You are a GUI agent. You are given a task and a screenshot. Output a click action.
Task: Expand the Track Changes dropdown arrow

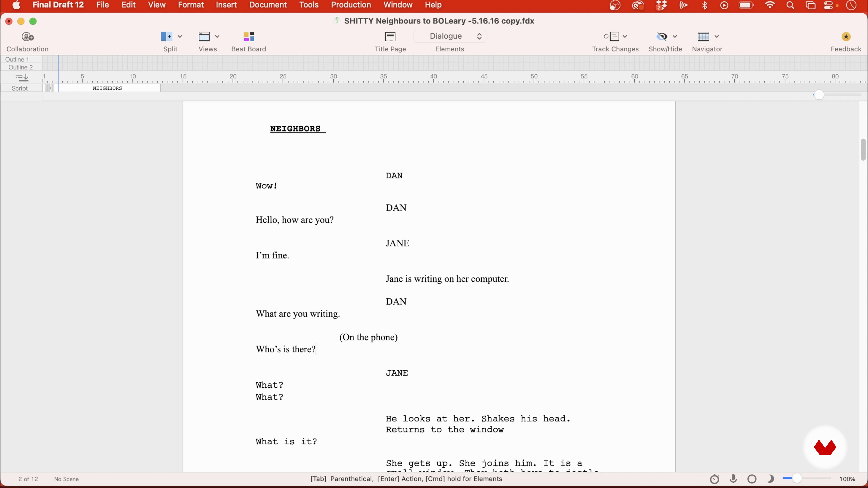625,36
